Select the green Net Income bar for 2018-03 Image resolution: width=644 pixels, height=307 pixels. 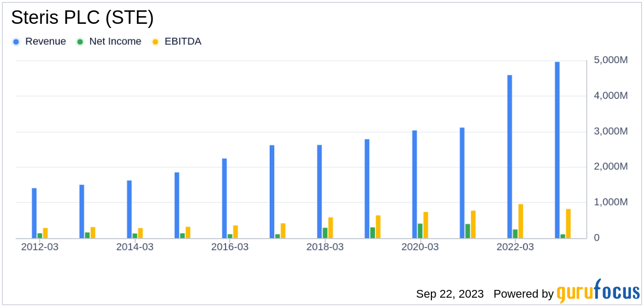tap(325, 233)
